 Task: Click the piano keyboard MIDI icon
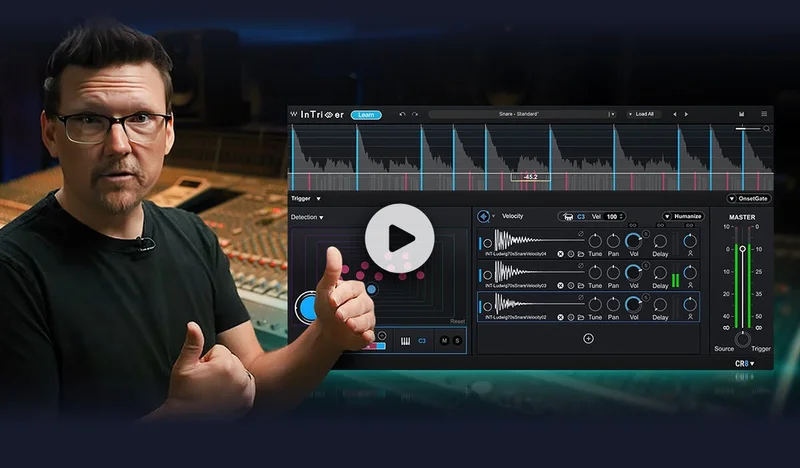pos(405,341)
